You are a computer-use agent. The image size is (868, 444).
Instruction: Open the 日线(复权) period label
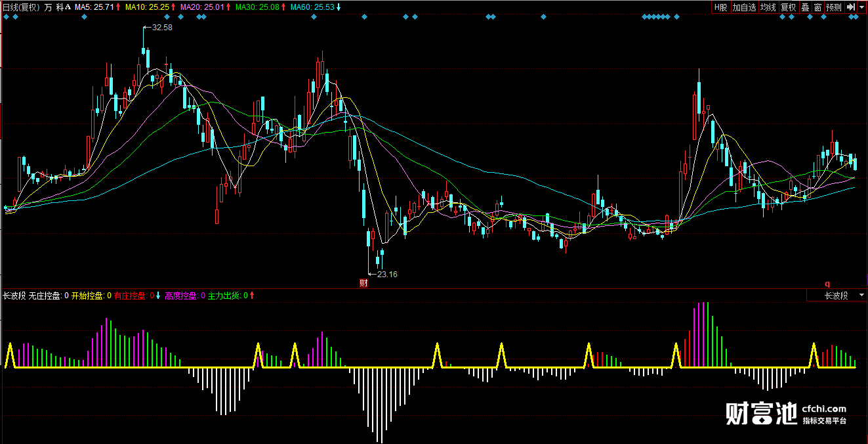(x=22, y=7)
